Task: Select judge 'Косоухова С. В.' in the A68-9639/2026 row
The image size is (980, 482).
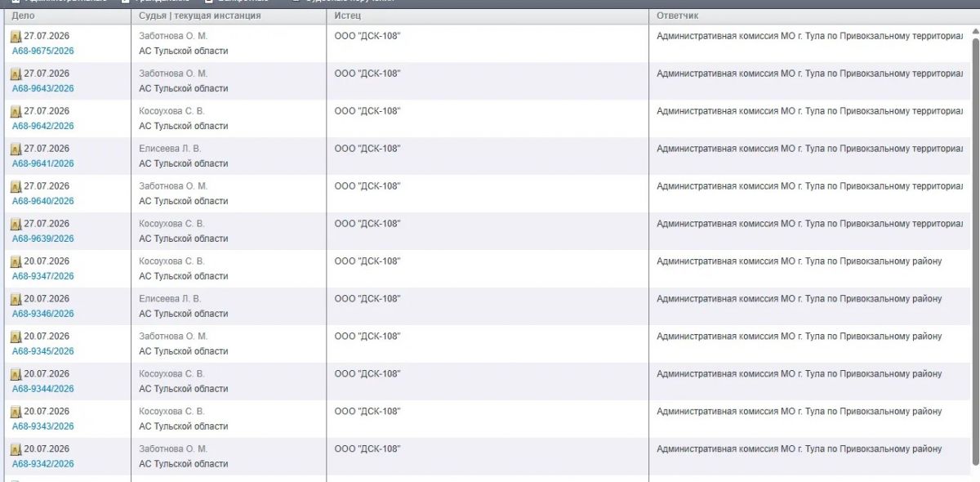Action: point(171,224)
